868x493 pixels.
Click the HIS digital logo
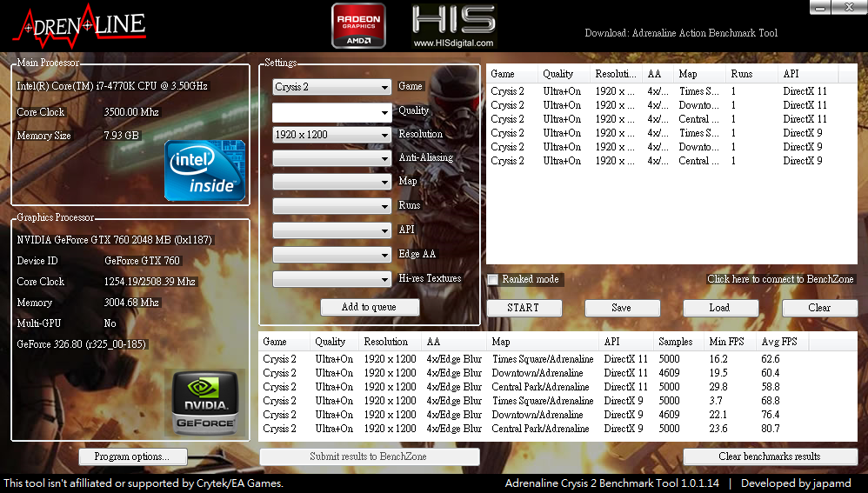pos(453,25)
